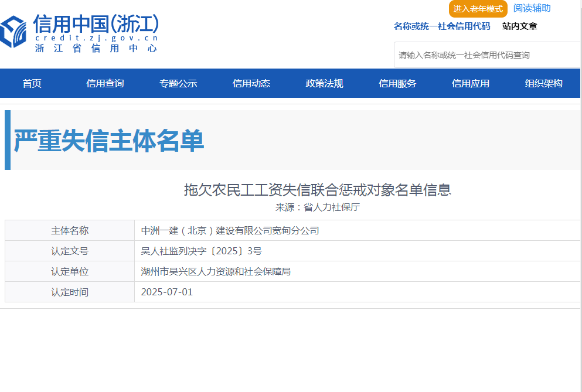Viewport: 582px width, 392px height.
Task: Click the 严重失信主体名单 heading
Action: [x=109, y=141]
